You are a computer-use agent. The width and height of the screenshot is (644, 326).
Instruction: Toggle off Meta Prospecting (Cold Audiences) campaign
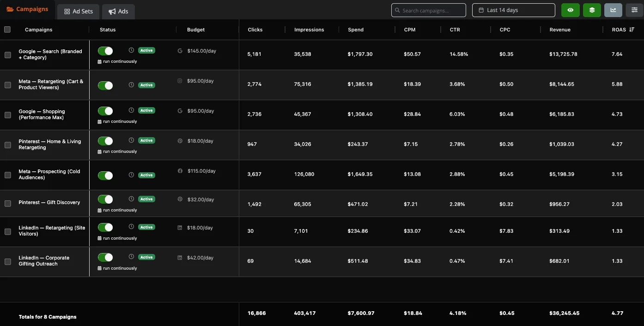point(105,175)
